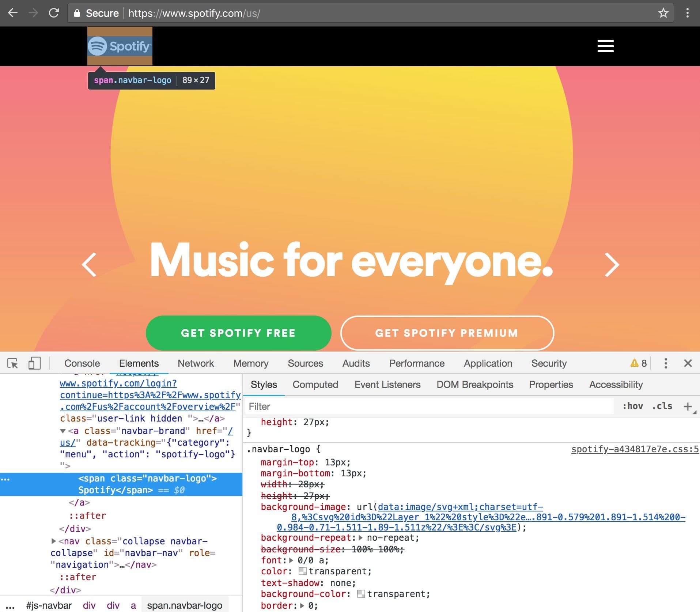
Task: Toggle the device toolbar mode
Action: [34, 363]
